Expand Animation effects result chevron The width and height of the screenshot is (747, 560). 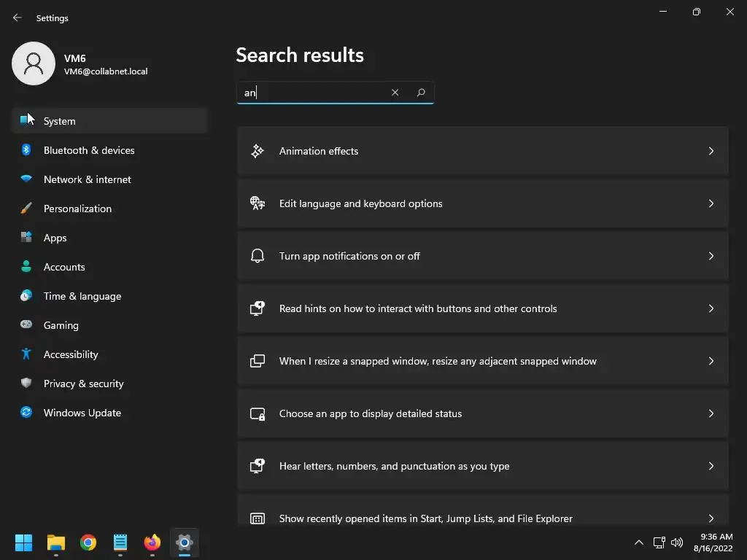click(x=711, y=151)
